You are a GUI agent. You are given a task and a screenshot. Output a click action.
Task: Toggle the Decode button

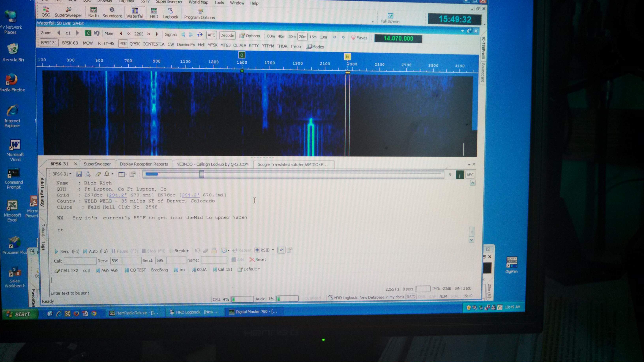coord(227,36)
